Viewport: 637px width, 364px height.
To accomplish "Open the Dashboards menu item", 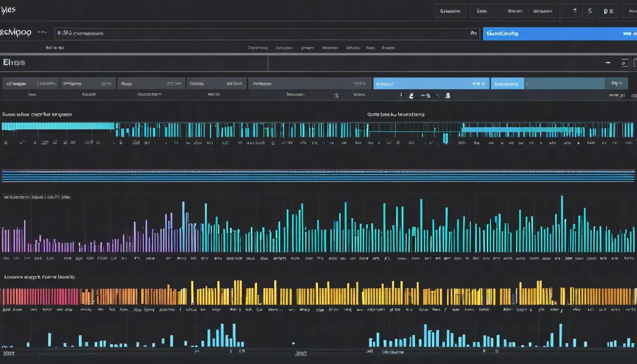I will pos(285,47).
